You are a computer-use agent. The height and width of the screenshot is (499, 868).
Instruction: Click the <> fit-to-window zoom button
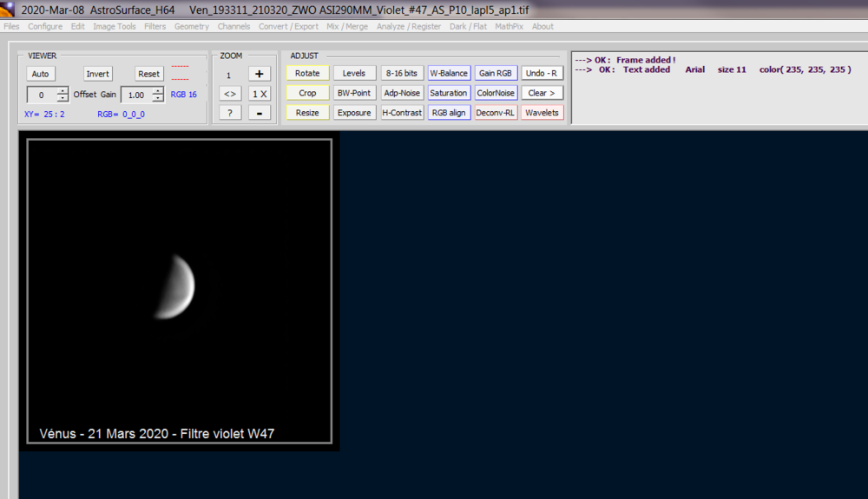tap(230, 94)
